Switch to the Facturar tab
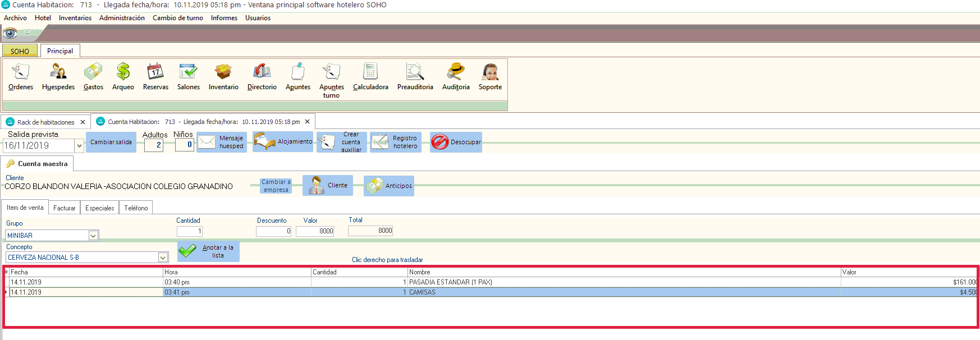Image resolution: width=980 pixels, height=340 pixels. pos(64,208)
